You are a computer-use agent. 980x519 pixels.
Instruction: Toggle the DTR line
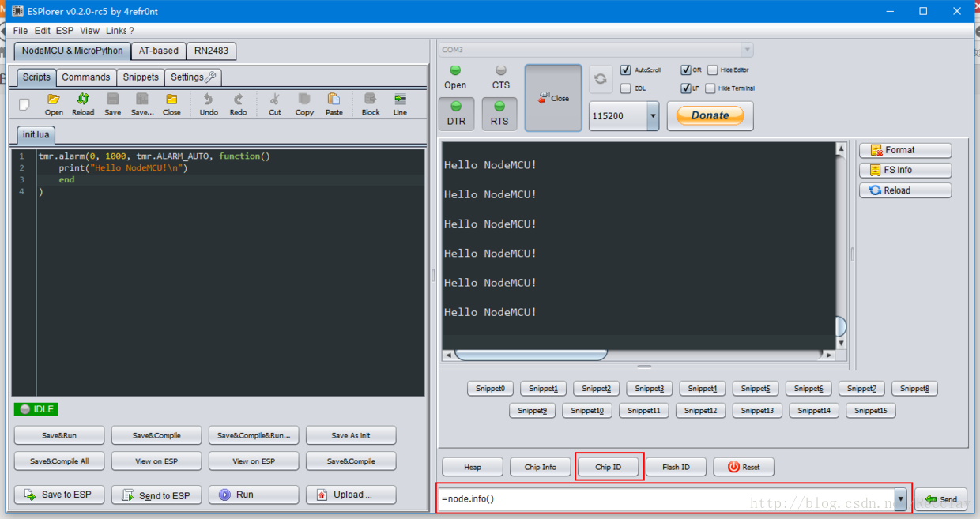[x=456, y=114]
